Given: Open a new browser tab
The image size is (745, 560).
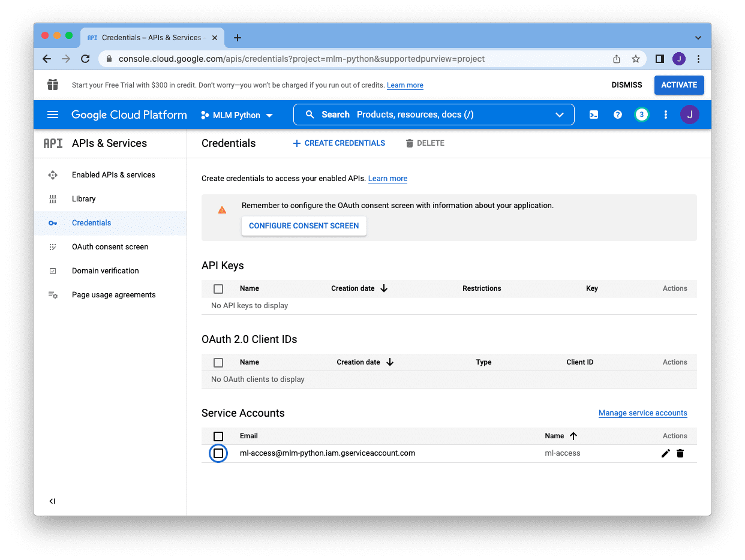Looking at the screenshot, I should 238,38.
